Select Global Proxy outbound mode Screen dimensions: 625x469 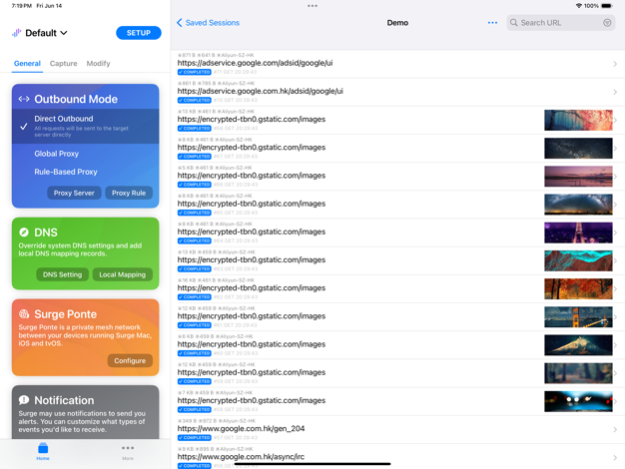pyautogui.click(x=58, y=153)
